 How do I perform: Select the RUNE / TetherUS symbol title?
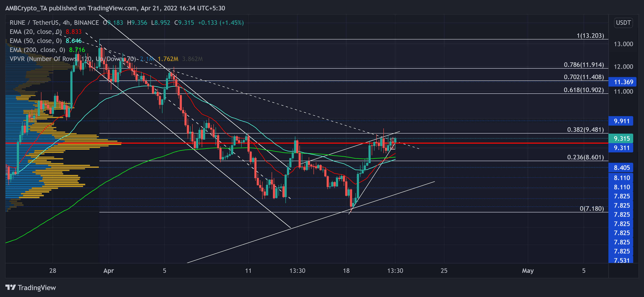(54, 23)
